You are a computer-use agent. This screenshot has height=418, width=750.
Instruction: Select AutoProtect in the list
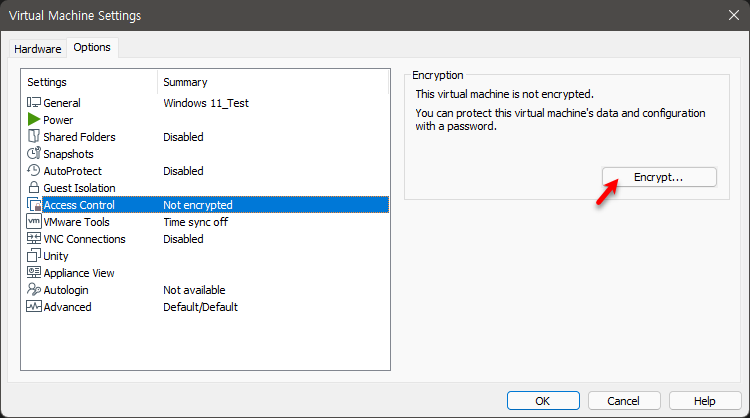coord(72,171)
